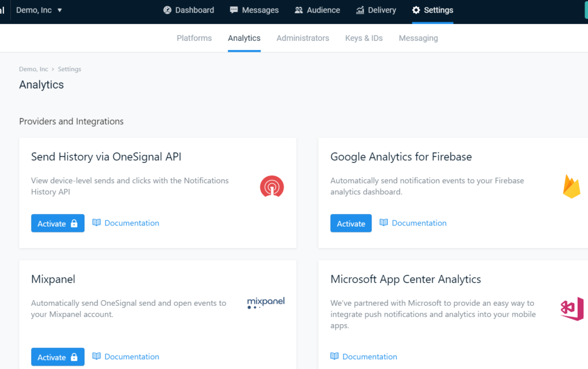Image resolution: width=588 pixels, height=369 pixels.
Task: Click lock icon on Mixpanel Activate button
Action: click(x=74, y=357)
